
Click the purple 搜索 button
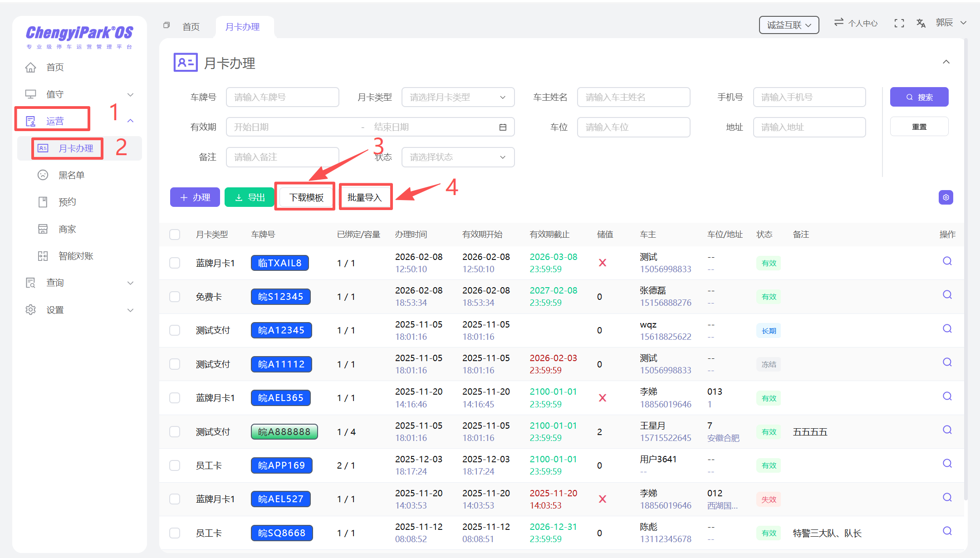tap(919, 97)
